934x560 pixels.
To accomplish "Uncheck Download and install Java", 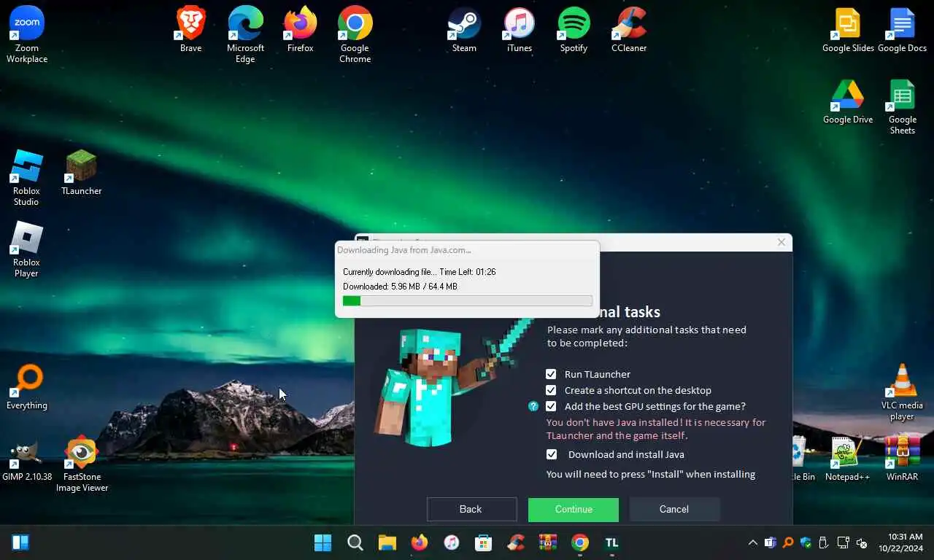I will [552, 454].
